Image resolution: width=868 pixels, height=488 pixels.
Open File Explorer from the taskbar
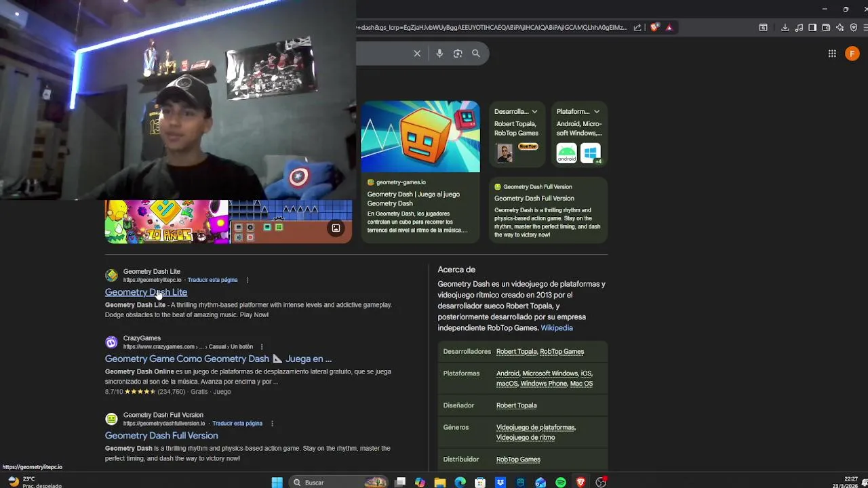(x=440, y=483)
